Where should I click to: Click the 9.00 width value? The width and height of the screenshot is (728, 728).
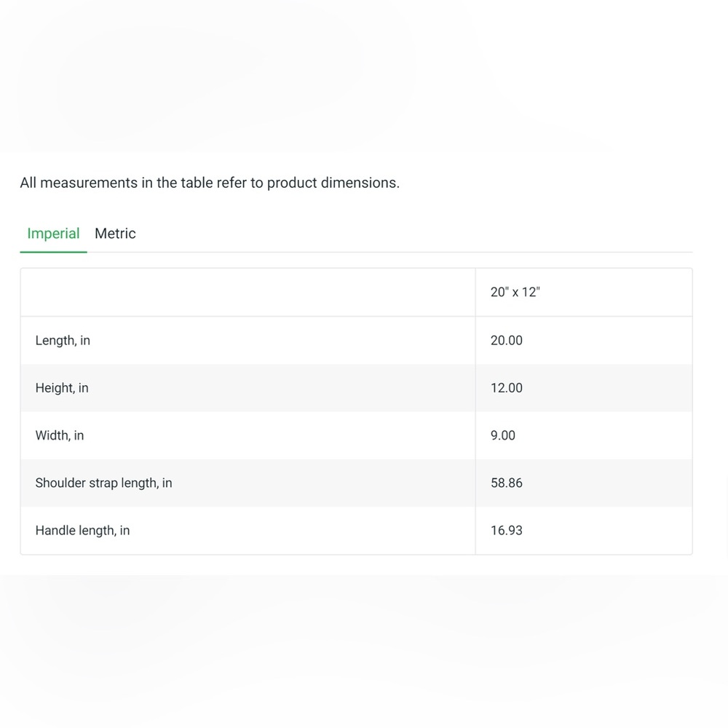pyautogui.click(x=503, y=435)
